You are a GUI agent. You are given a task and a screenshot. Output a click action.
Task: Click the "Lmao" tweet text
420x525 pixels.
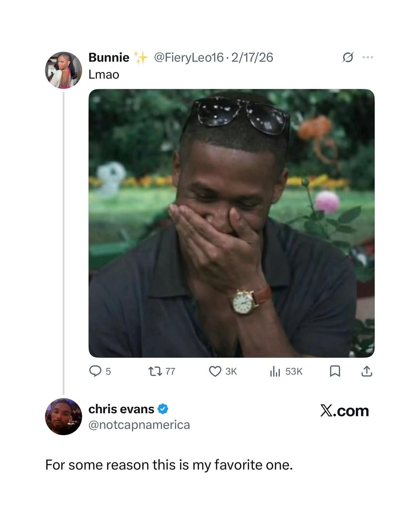(x=104, y=74)
